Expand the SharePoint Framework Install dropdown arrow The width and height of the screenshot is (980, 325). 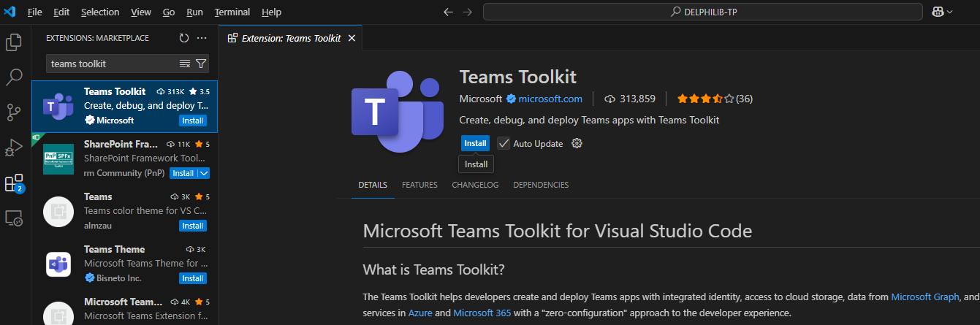click(x=204, y=173)
